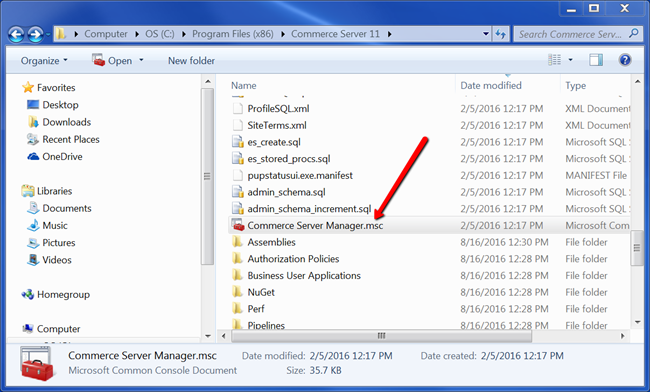The width and height of the screenshot is (650, 392).
Task: Select the Commerce Server Manager.msc filename
Action: (315, 225)
